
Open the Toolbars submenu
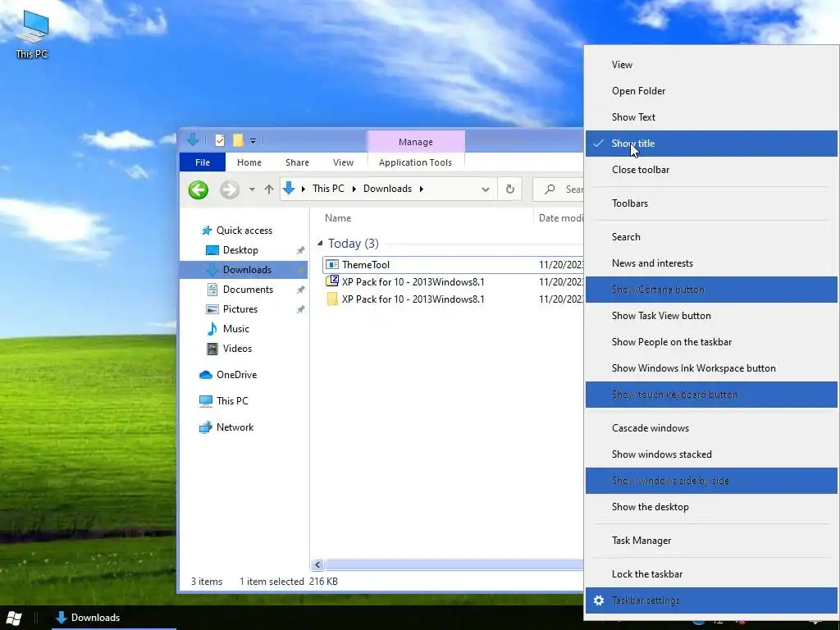point(711,203)
